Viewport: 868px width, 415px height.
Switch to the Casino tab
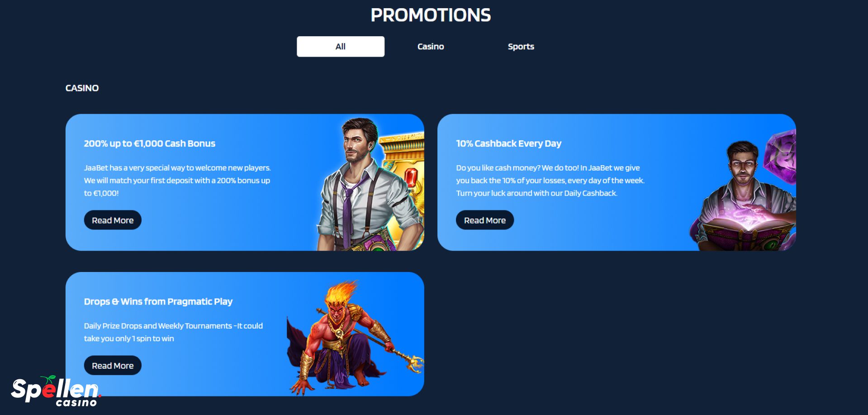(x=431, y=47)
